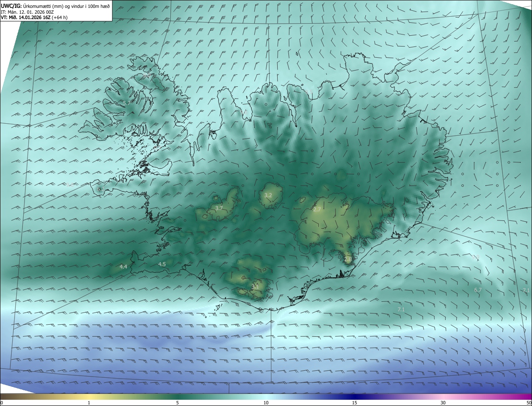Click the 3.7 value on the western glacier
Viewport: 532px width, 406px height.
point(219,208)
